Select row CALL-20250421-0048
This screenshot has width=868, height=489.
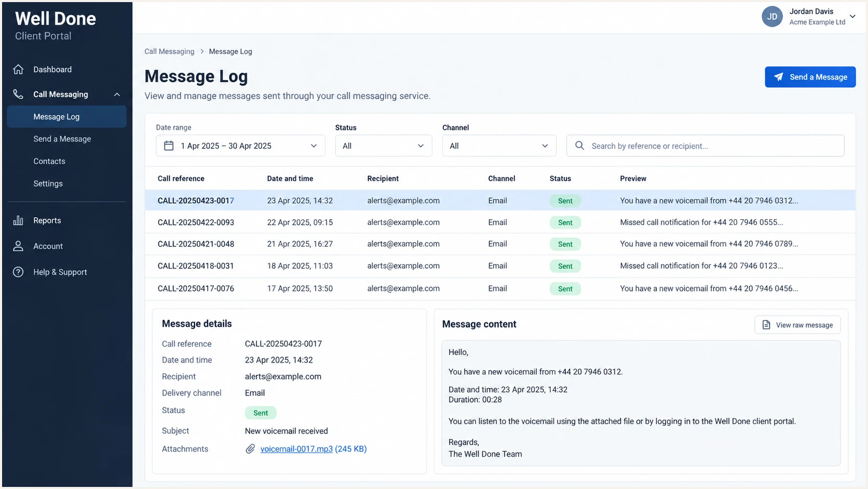(500, 244)
